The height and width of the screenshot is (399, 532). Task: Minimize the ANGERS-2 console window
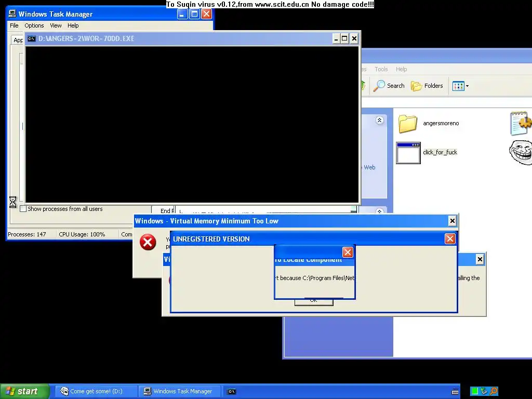[336, 38]
